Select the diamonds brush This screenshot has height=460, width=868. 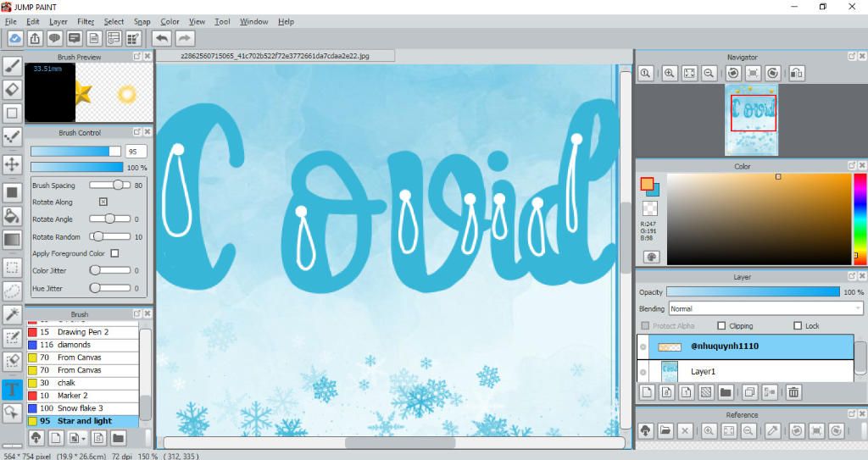click(82, 344)
